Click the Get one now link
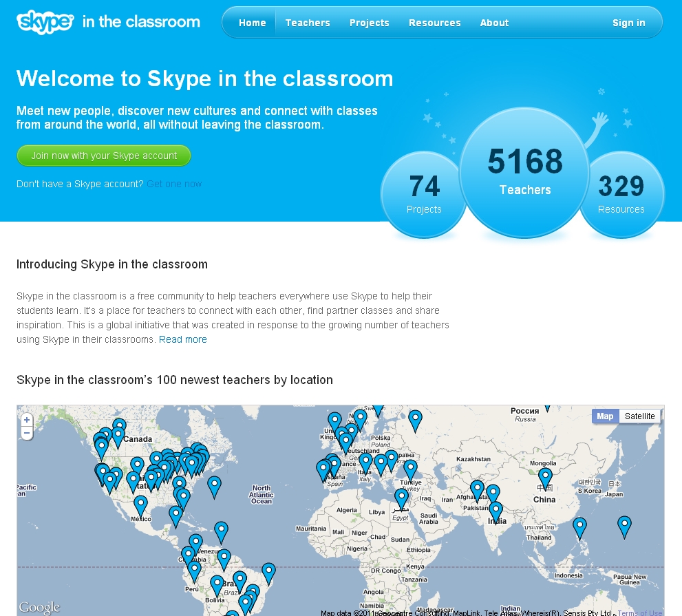682x616 pixels. click(174, 184)
